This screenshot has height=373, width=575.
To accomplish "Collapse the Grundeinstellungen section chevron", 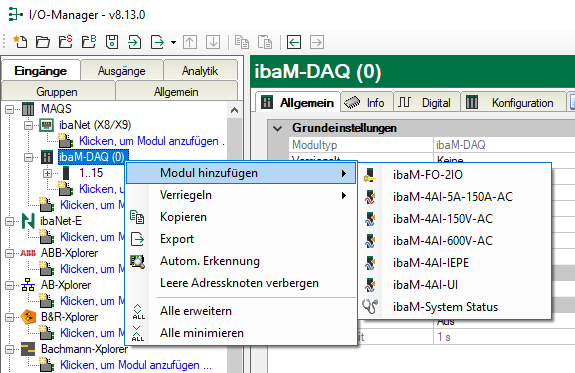I will (278, 128).
